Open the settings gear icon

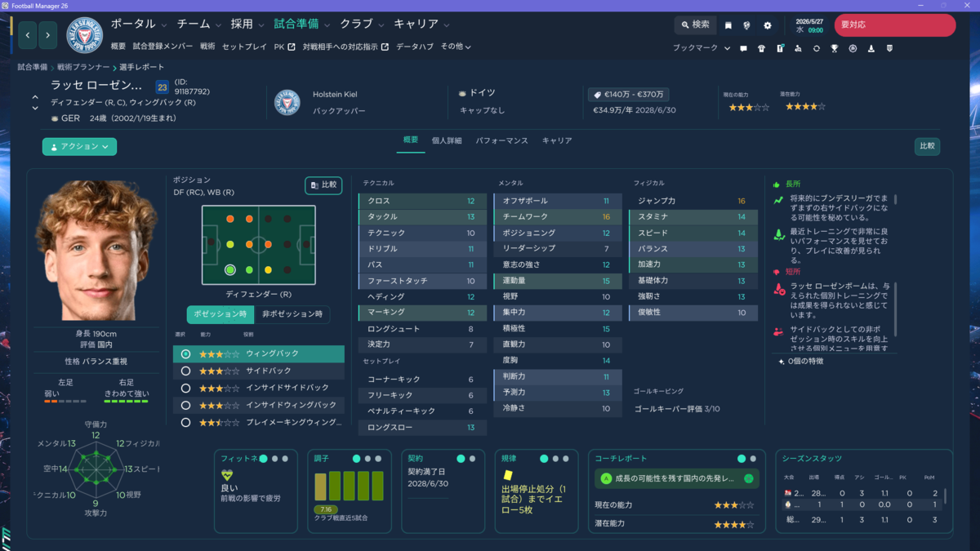coord(767,25)
